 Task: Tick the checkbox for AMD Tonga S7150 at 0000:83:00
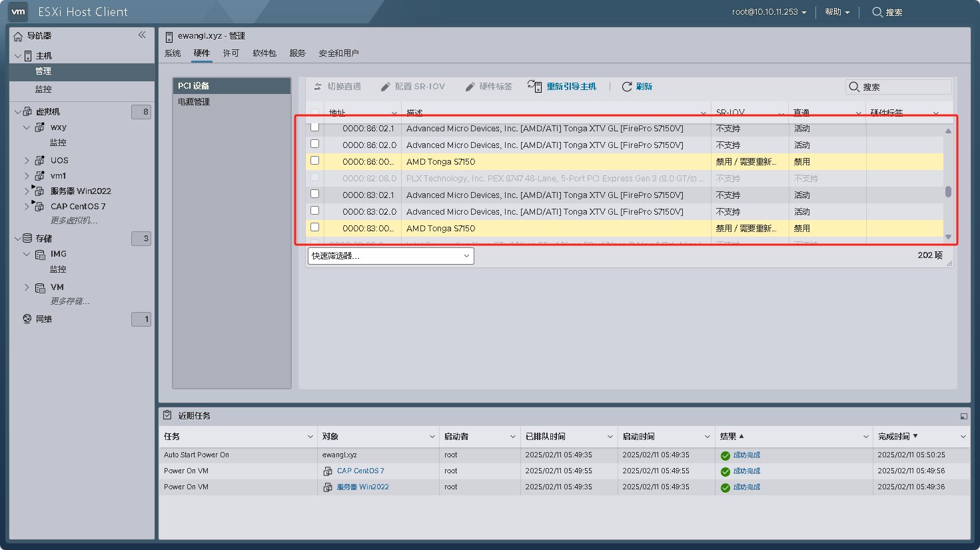[x=314, y=227]
